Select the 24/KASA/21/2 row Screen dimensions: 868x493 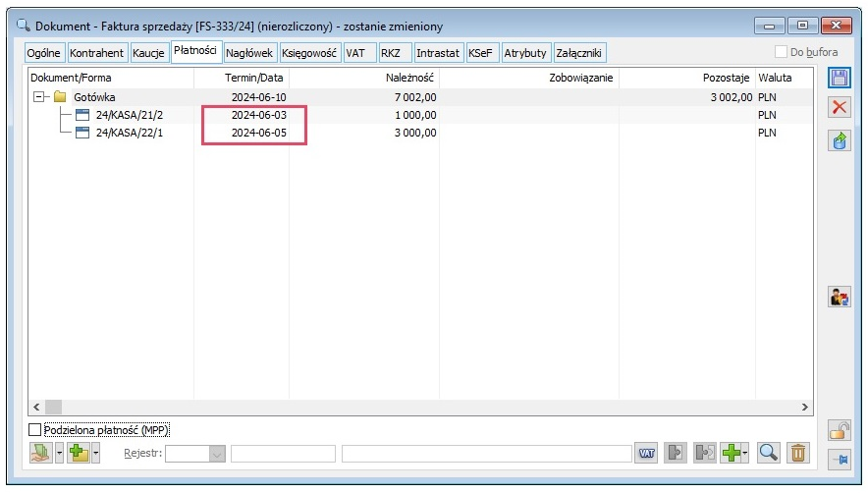[x=420, y=115]
